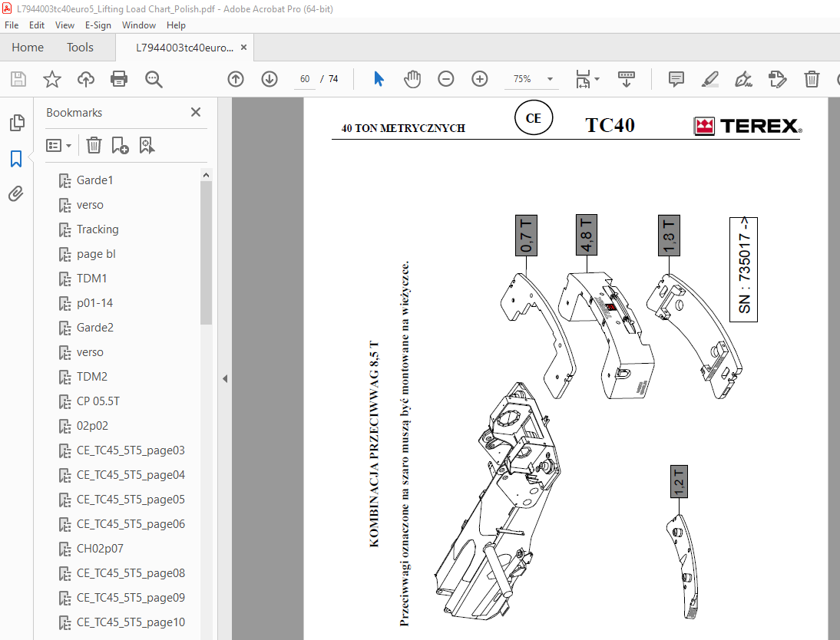The width and height of the screenshot is (840, 640).
Task: Open the scrolling mode tool
Action: pos(627,79)
